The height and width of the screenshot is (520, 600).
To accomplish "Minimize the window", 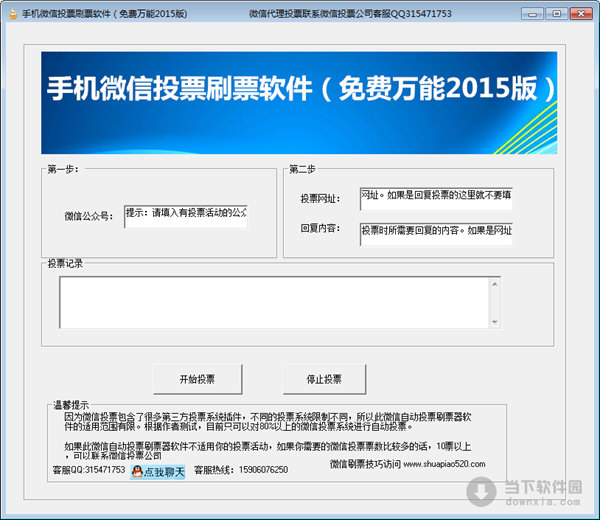I will 532,14.
